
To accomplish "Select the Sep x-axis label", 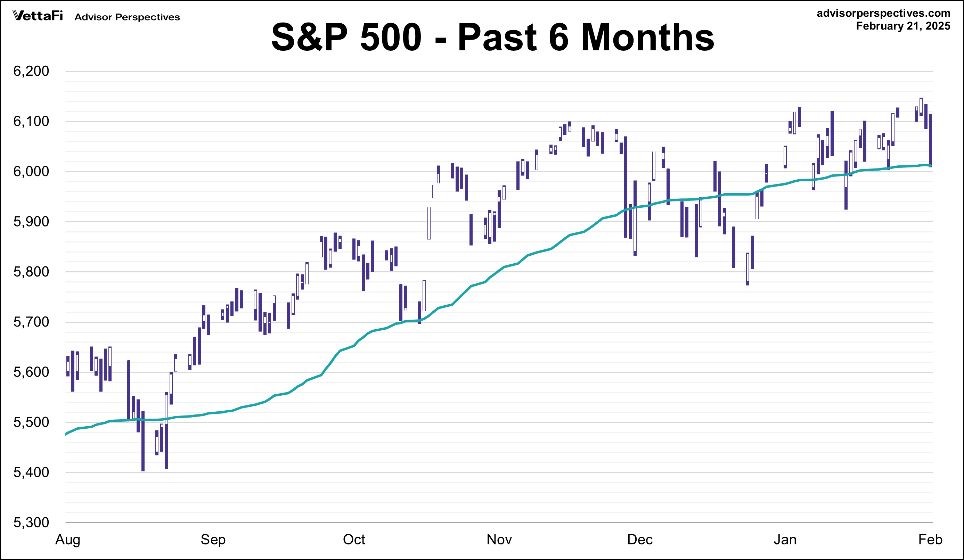I will point(213,540).
